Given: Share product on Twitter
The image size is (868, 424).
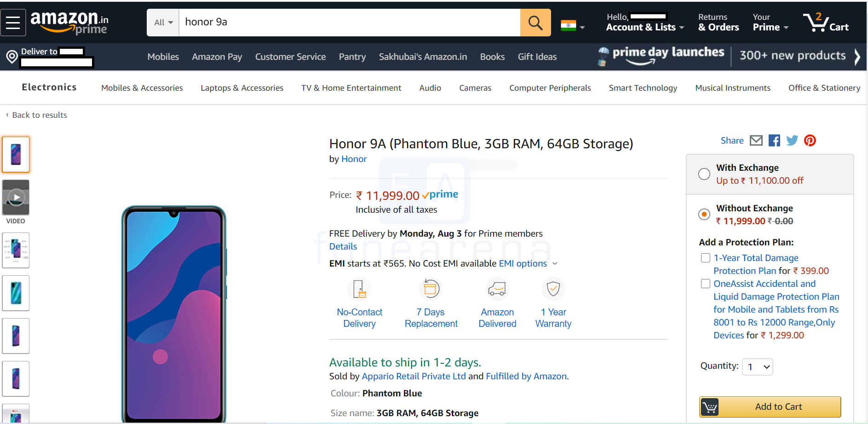Looking at the screenshot, I should coord(792,140).
